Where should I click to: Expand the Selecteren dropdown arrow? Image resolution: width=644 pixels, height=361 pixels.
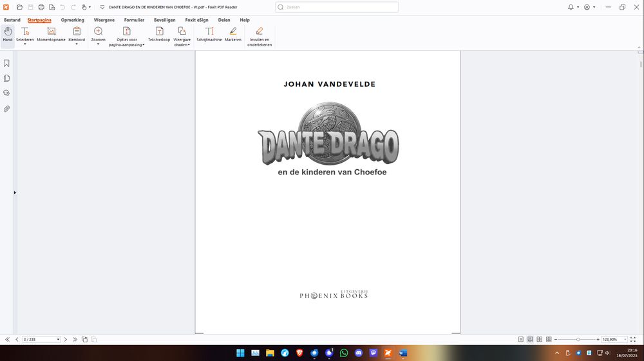tap(25, 44)
